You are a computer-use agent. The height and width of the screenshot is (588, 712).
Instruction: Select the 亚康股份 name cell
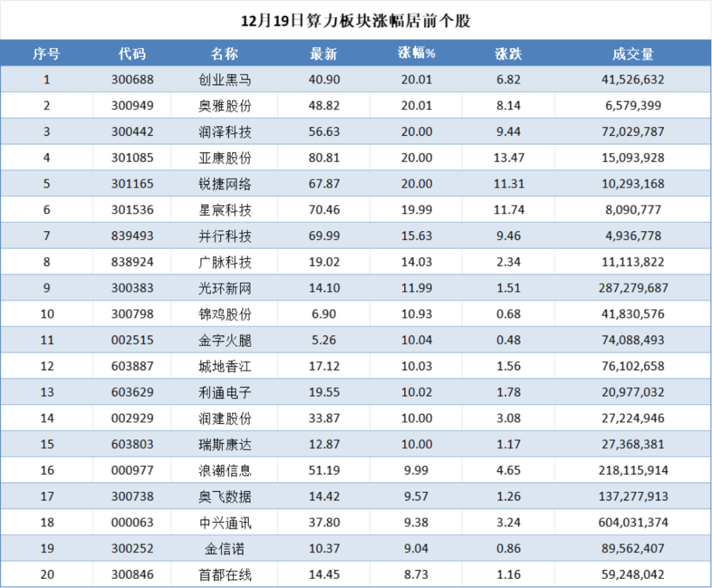(225, 158)
